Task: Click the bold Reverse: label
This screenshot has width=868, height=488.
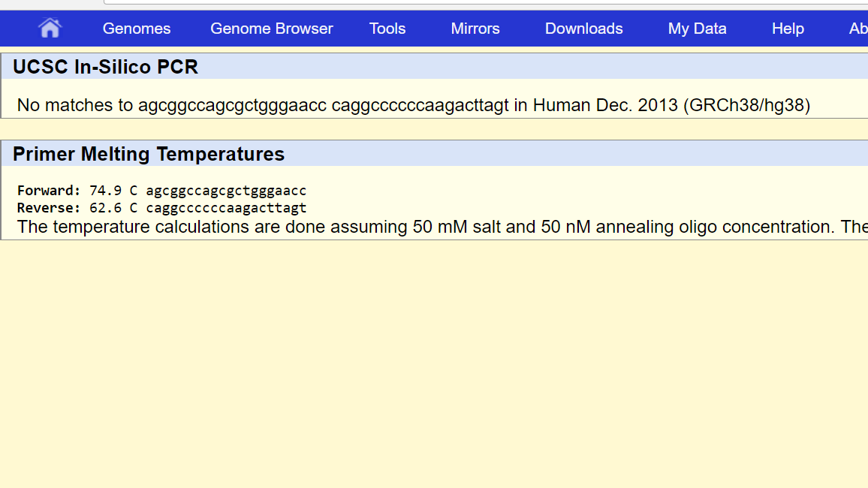Action: tap(48, 208)
